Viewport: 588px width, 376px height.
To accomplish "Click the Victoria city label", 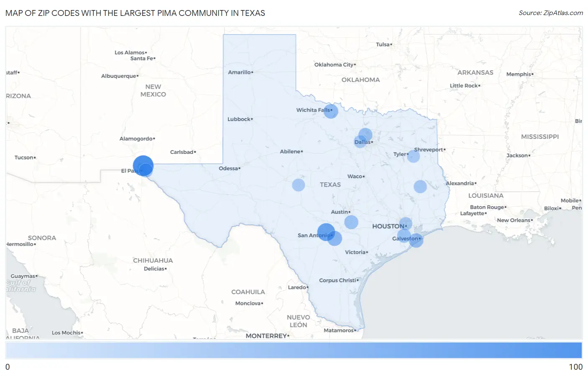I will pyautogui.click(x=355, y=252).
